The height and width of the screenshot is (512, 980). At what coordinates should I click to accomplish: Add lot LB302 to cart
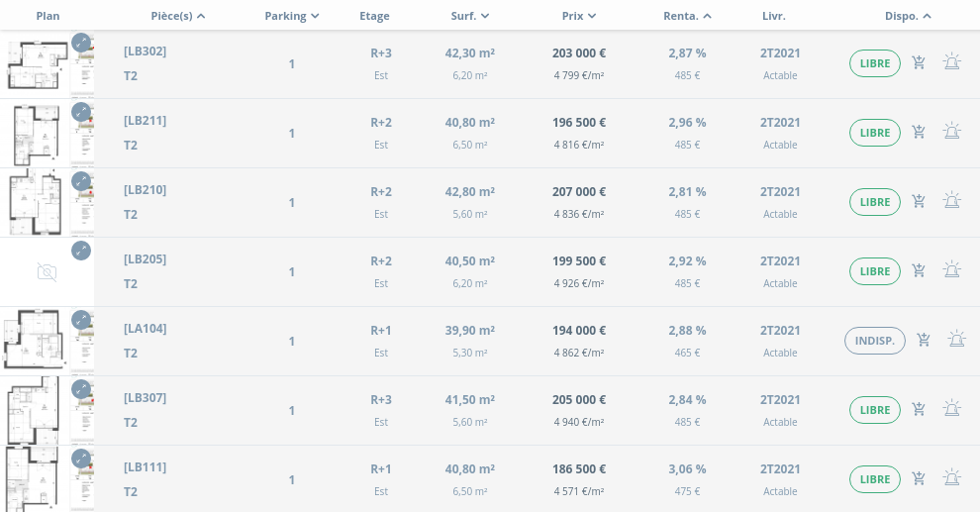[x=919, y=63]
